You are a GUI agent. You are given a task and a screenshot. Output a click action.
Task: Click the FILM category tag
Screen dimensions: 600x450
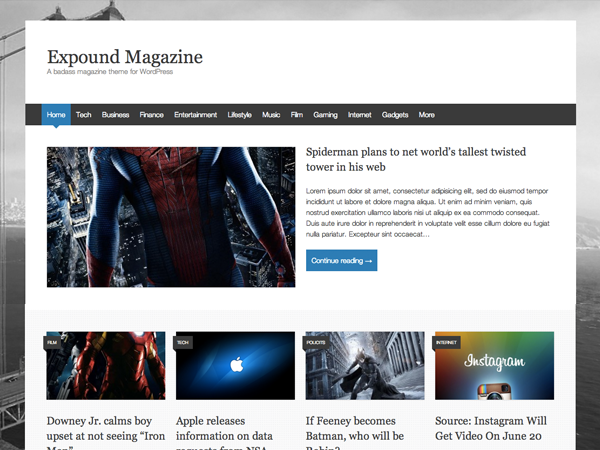click(x=52, y=342)
